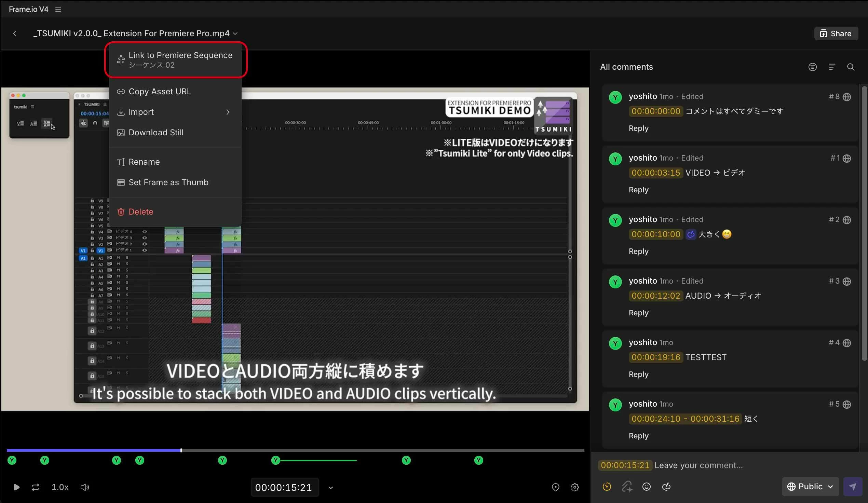Toggle loop playback

click(36, 487)
